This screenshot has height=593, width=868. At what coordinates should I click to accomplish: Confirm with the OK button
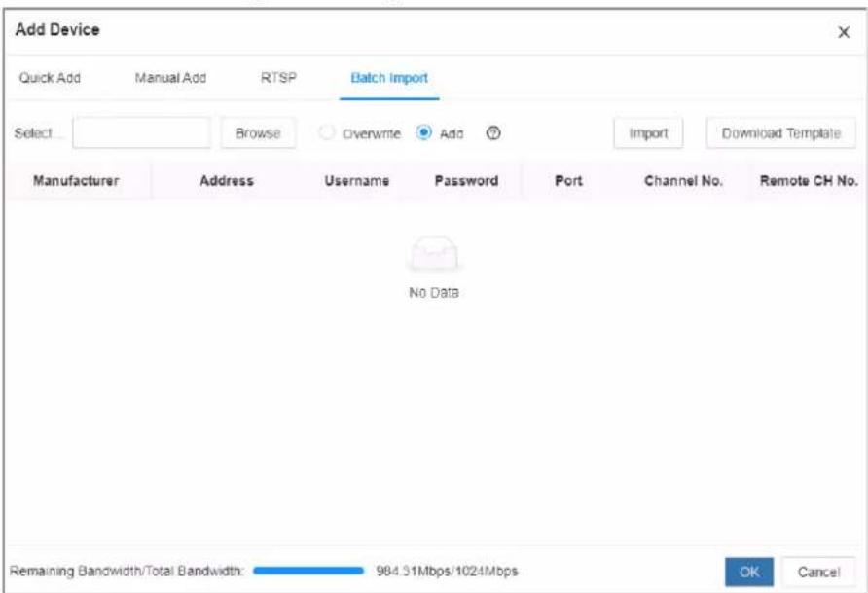click(749, 572)
